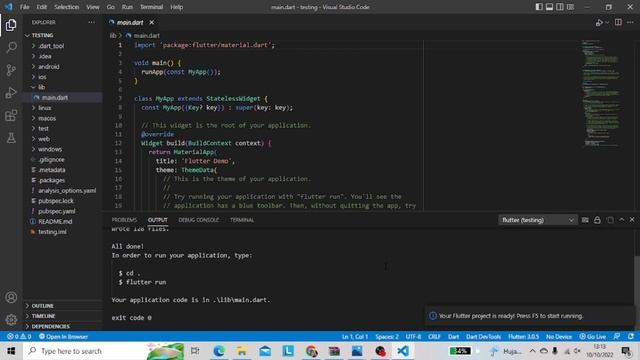Click Ln 1, Col 1 cursor position
Viewport: 640px width, 360px height.
pyautogui.click(x=355, y=337)
